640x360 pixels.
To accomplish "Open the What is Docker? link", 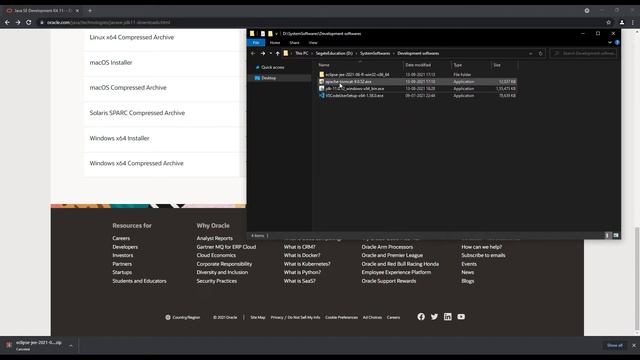I will (x=302, y=256).
